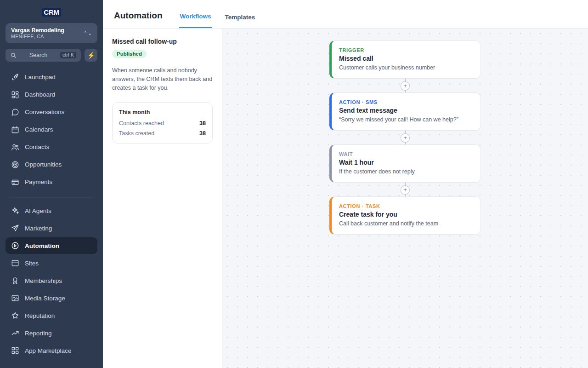Click the AI Agents sparkle icon
This screenshot has height=368, width=588.
pyautogui.click(x=15, y=211)
